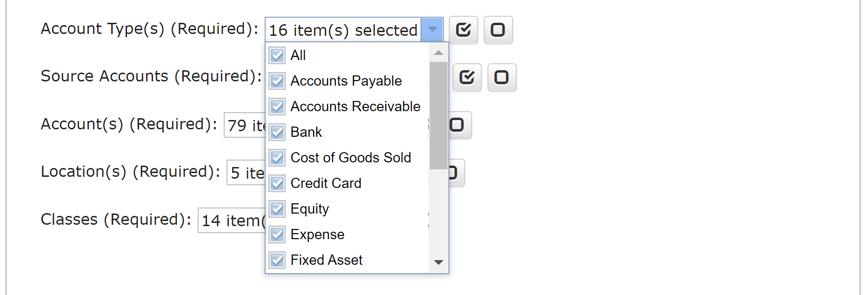Click the scrollbar up arrow in list

click(438, 53)
